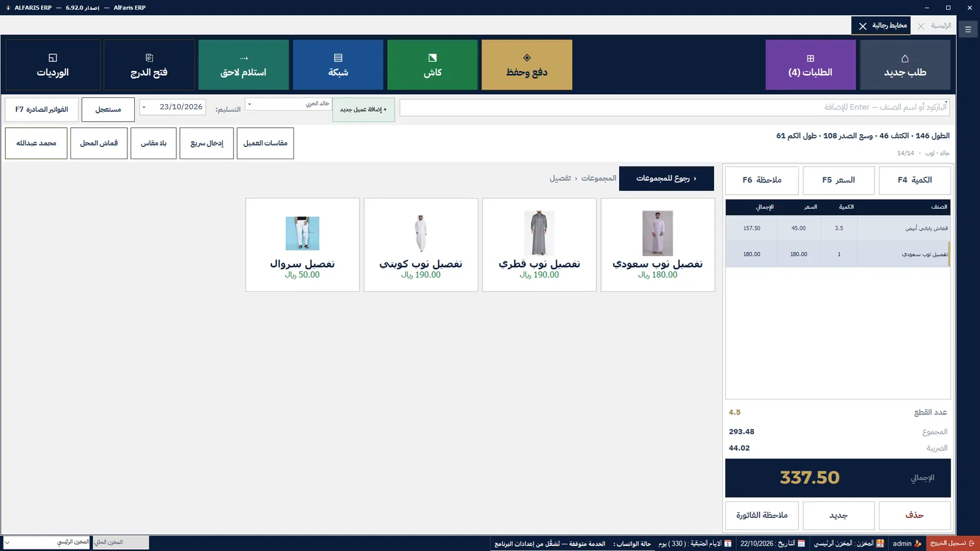
Task: Open الفواتير الصادرة F7 issued invoices
Action: click(42, 110)
